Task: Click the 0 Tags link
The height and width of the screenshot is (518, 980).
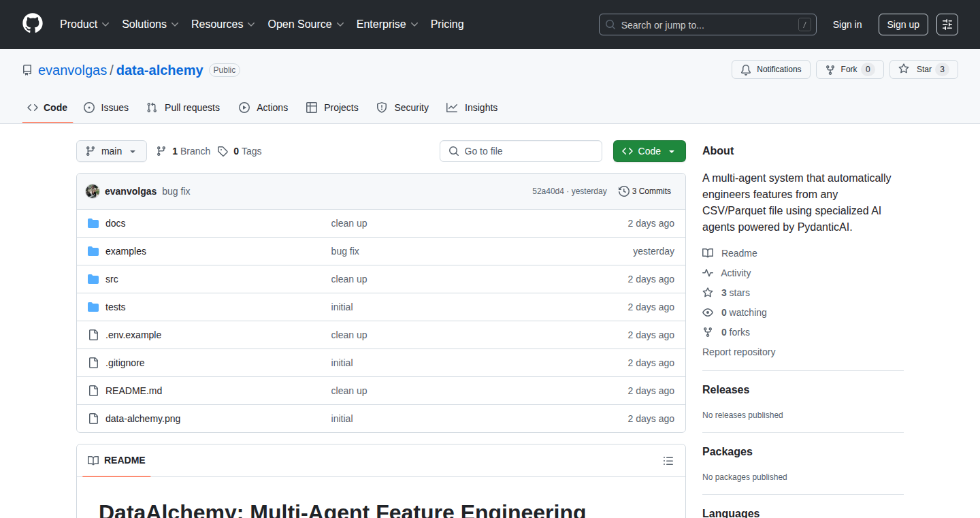Action: point(240,151)
